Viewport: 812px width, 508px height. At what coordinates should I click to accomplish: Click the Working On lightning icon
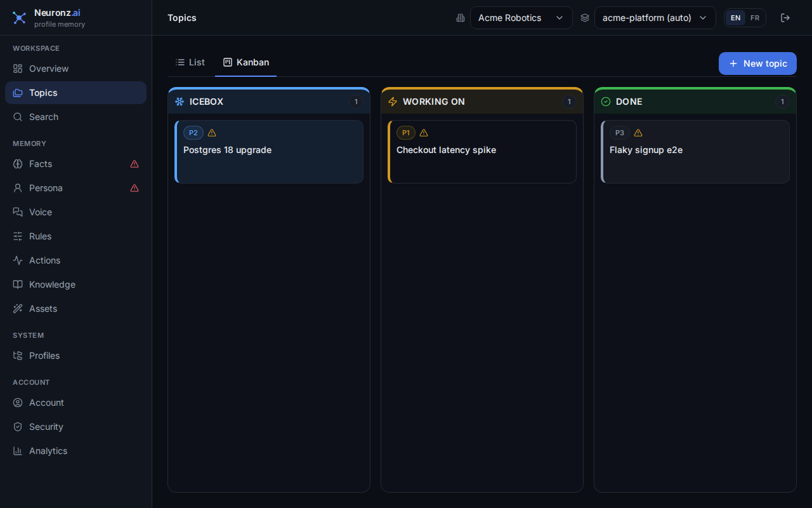tap(393, 102)
